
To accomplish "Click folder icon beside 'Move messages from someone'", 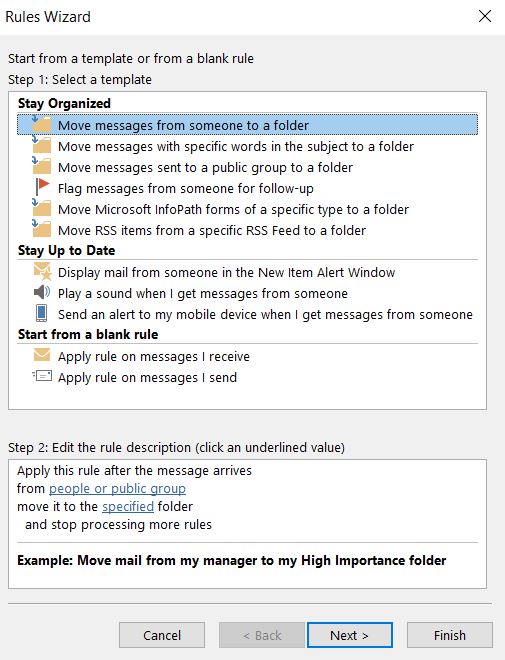I will point(41,124).
